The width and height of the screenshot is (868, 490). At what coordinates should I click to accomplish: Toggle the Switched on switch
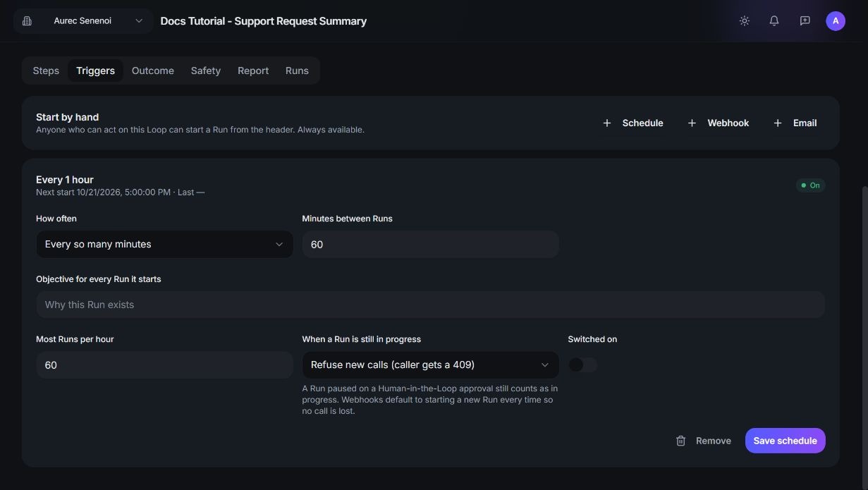pos(582,365)
